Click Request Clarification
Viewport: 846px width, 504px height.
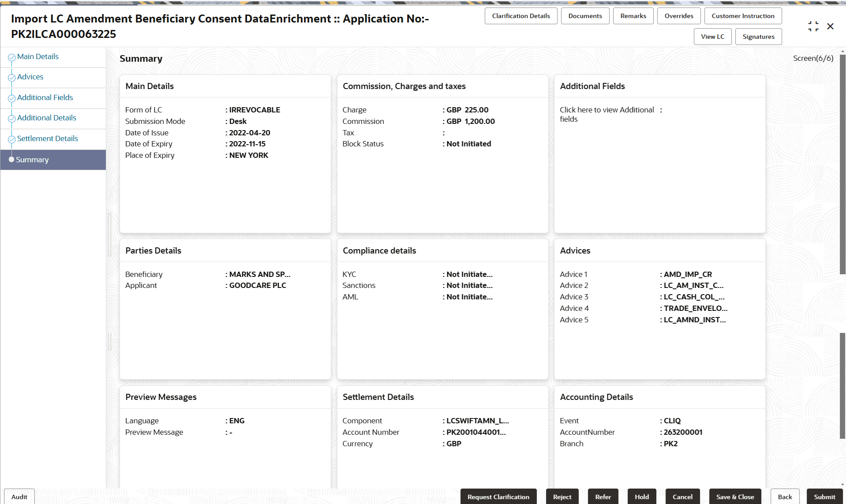[498, 497]
